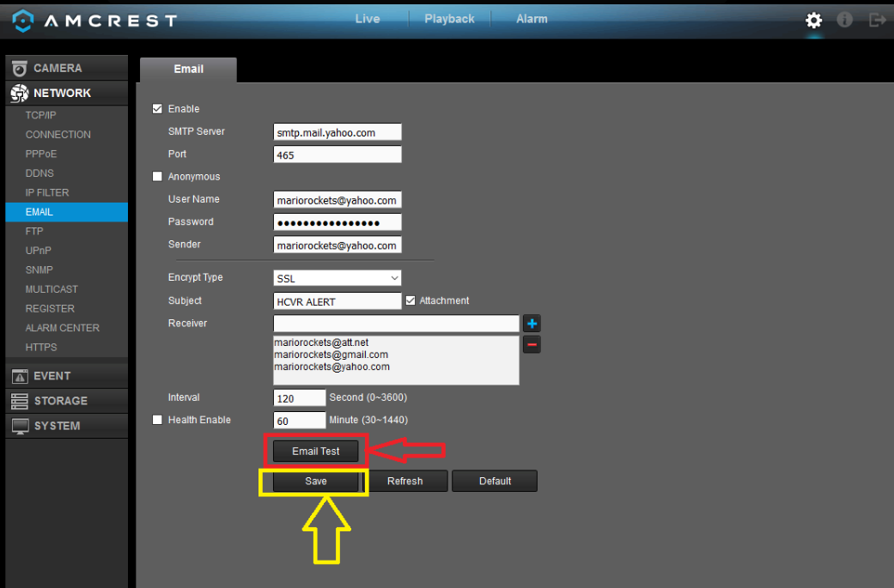Image resolution: width=894 pixels, height=588 pixels.
Task: Click the Save button
Action: click(316, 482)
